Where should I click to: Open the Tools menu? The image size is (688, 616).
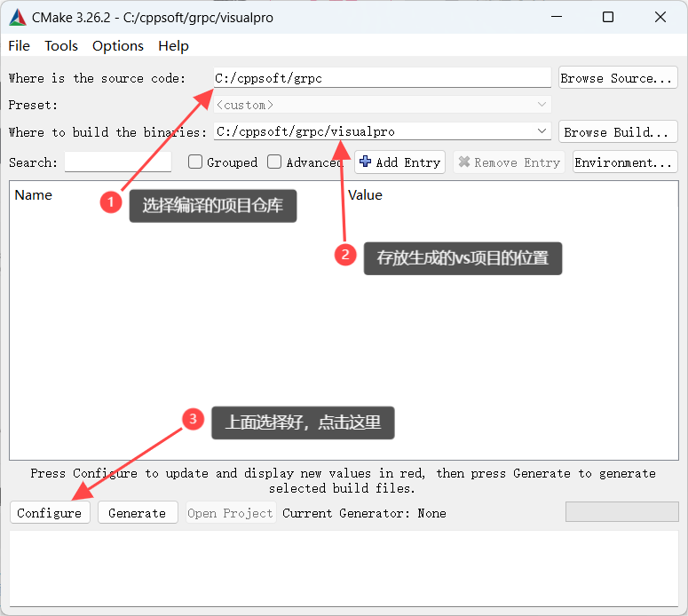pyautogui.click(x=61, y=45)
